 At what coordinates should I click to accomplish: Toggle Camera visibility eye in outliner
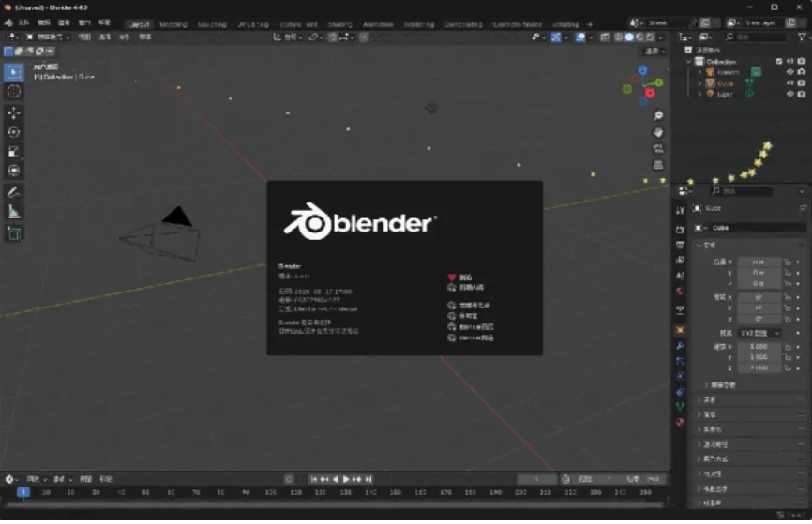[x=790, y=72]
